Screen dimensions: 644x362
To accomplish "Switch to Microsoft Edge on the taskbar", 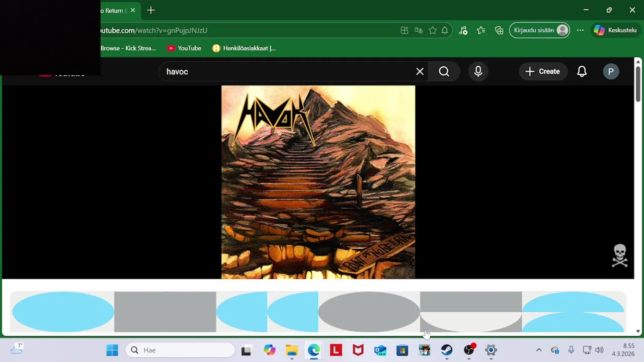I will (x=314, y=350).
